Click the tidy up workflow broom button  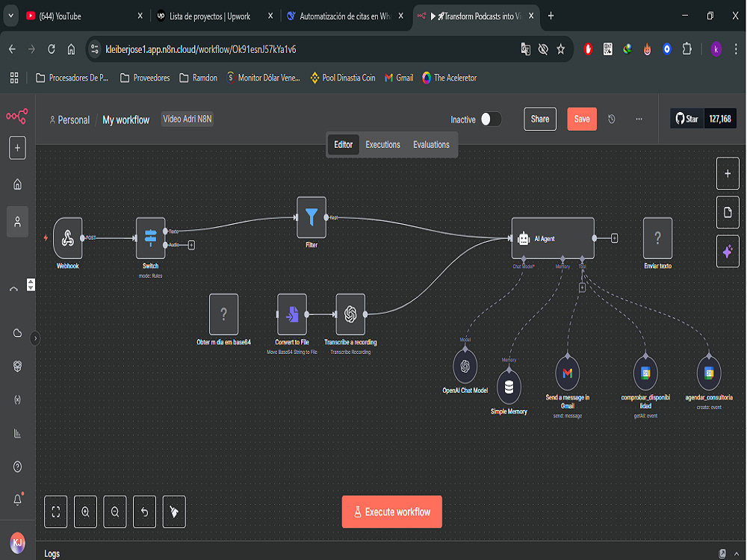point(174,512)
